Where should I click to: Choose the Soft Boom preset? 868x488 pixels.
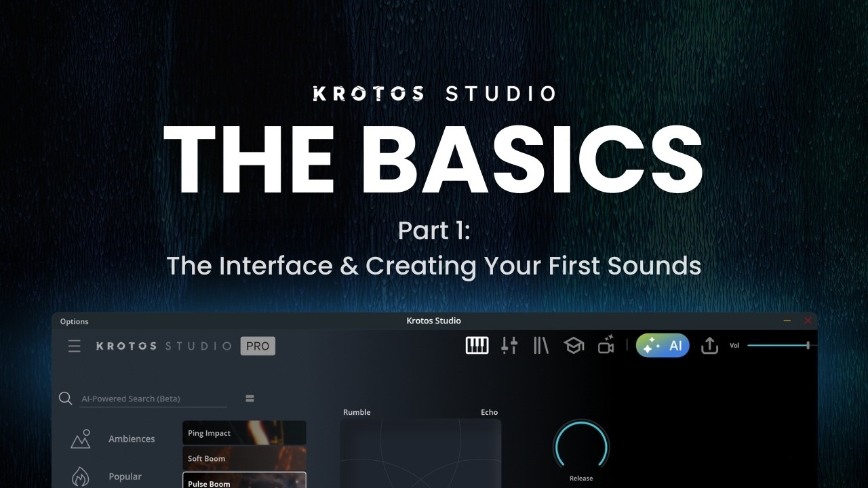(x=244, y=458)
